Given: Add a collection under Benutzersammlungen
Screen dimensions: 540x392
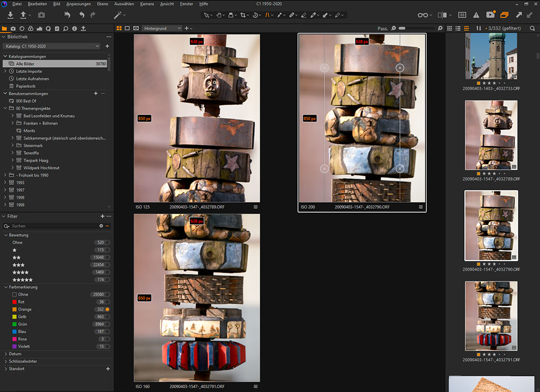Looking at the screenshot, I should (x=96, y=93).
